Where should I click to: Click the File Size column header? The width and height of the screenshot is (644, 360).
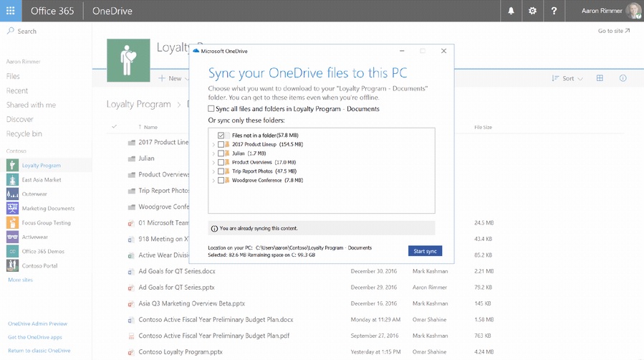[x=483, y=127]
